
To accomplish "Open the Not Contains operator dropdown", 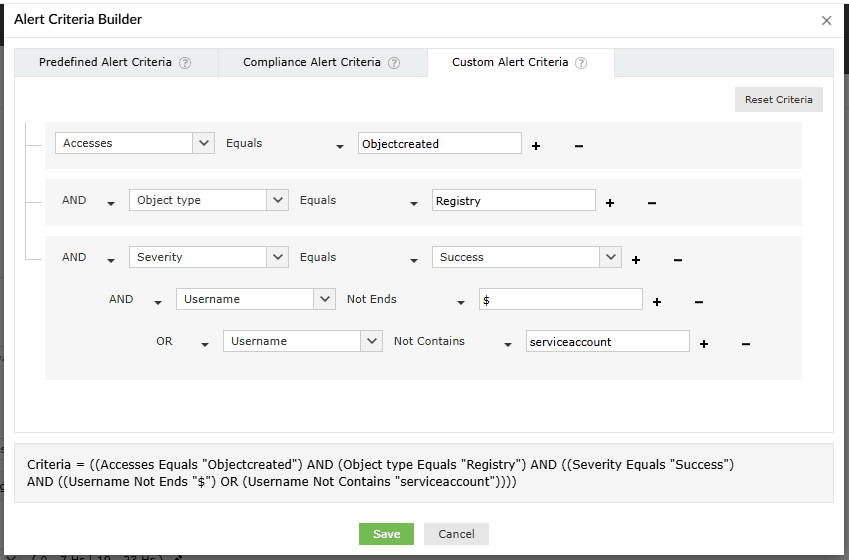I will point(508,344).
